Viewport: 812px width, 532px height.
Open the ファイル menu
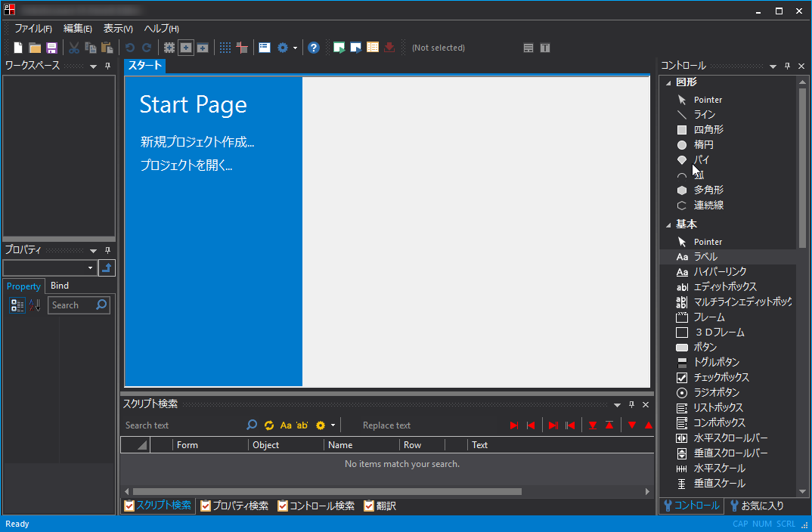click(33, 29)
